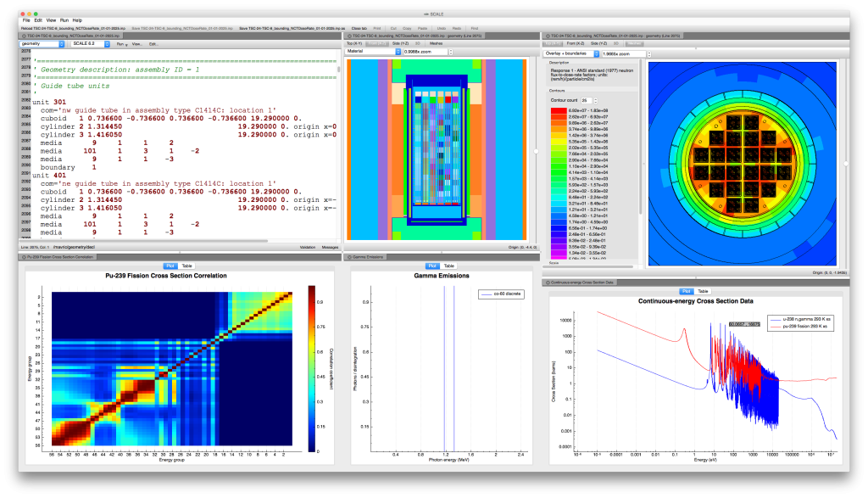Click co-60 discrete legend entry
This screenshot has width=868, height=498.
coord(502,294)
